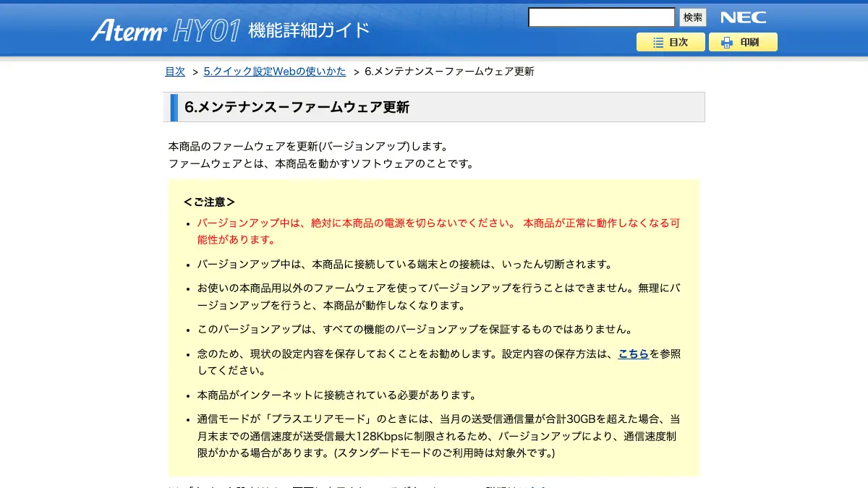The image size is (868, 488).
Task: Follow the こちら link for saving settings
Action: point(634,354)
